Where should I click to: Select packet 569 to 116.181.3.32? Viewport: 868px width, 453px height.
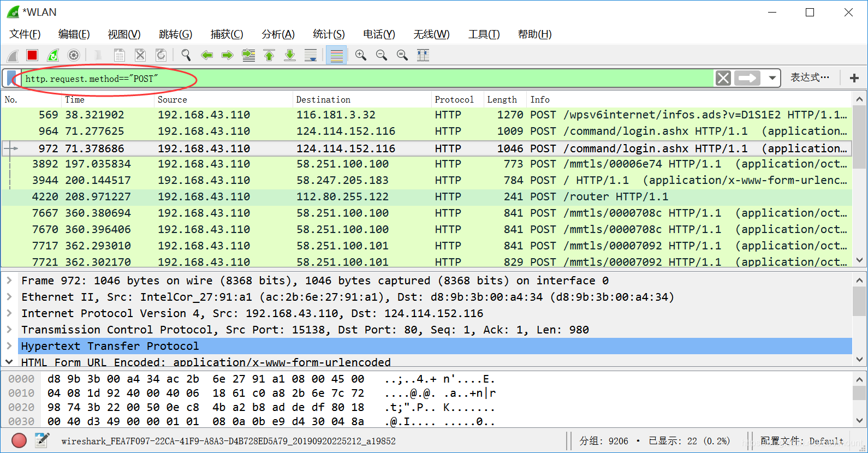pos(426,115)
